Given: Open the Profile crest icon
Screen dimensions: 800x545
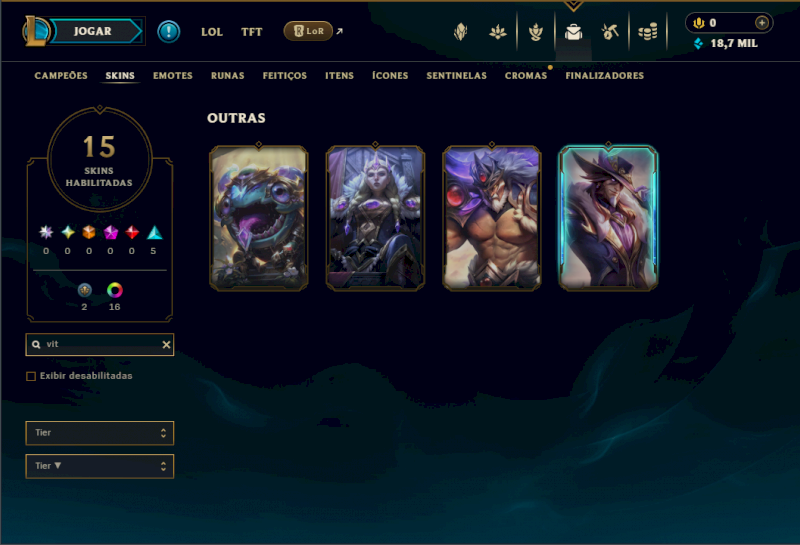Looking at the screenshot, I should (x=461, y=32).
